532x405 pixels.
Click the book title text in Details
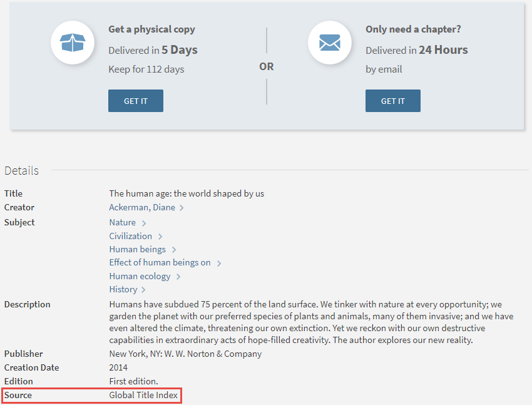[187, 193]
